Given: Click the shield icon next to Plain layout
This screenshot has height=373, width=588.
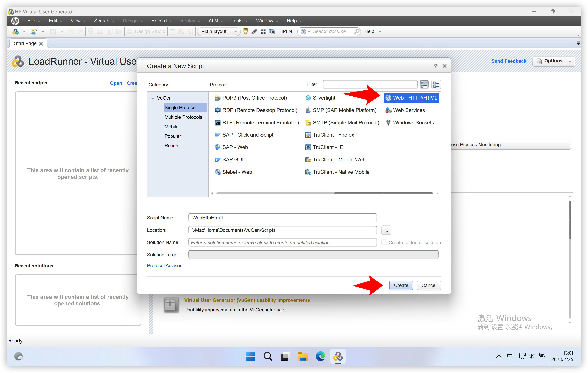Looking at the screenshot, I should (x=245, y=31).
